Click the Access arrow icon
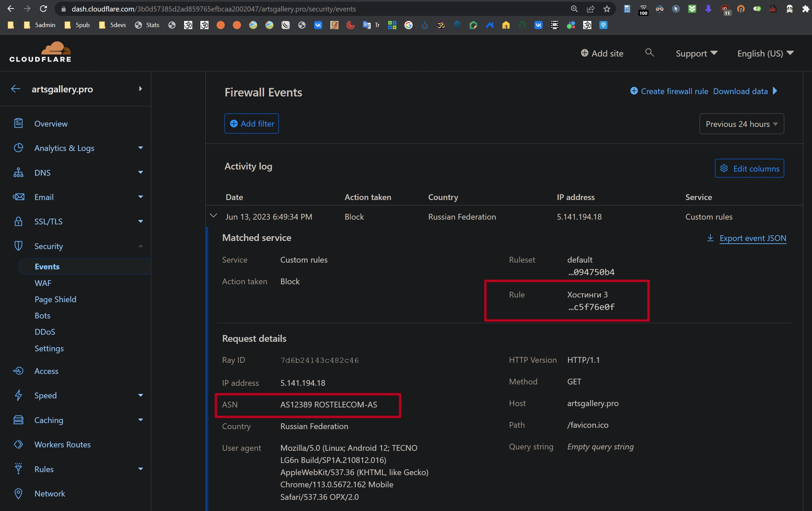Viewport: 812px width, 511px height. pyautogui.click(x=18, y=371)
